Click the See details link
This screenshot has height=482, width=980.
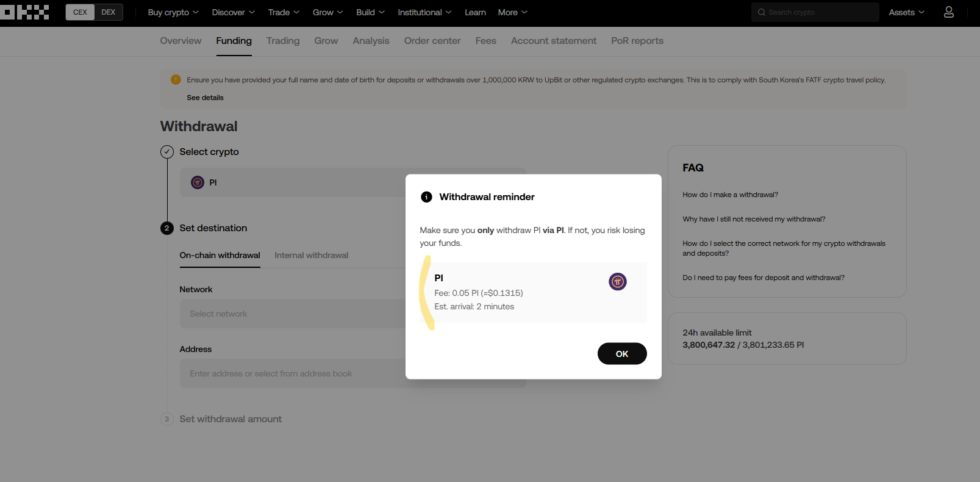tap(205, 98)
